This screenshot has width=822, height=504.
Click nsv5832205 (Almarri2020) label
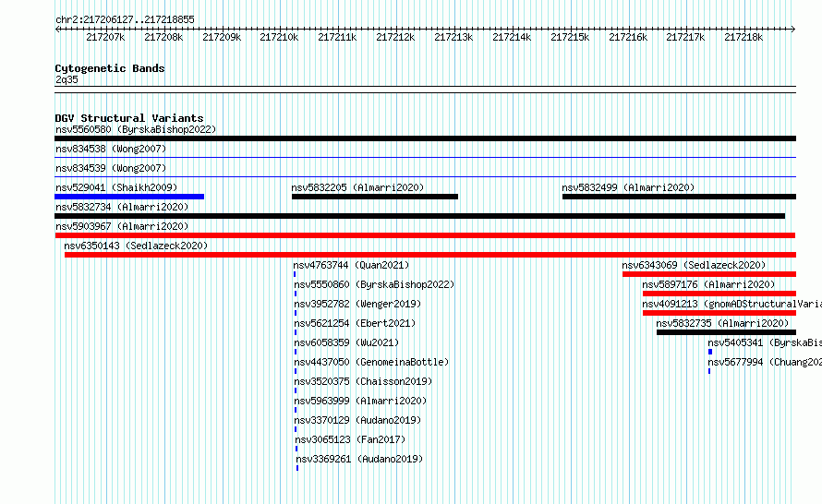(x=357, y=187)
